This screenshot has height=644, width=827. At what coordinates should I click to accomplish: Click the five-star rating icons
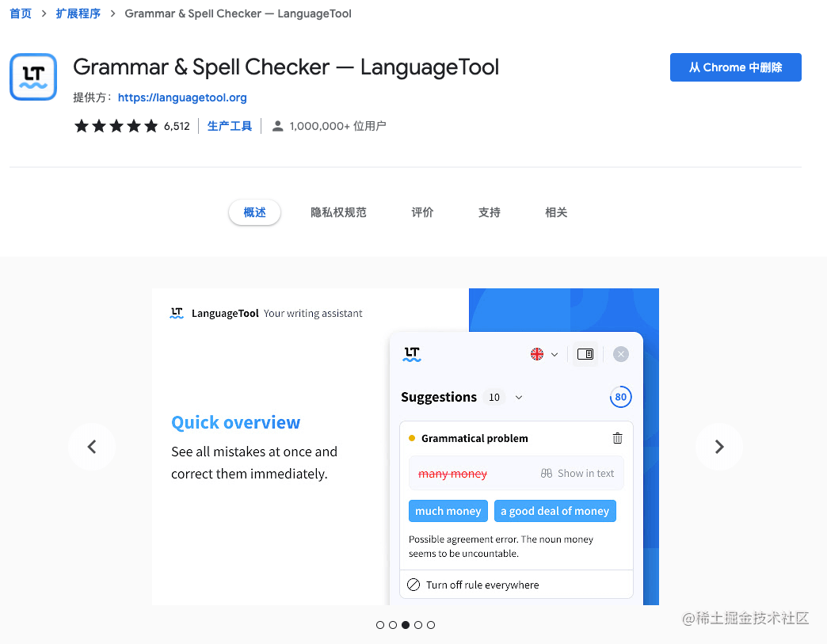coord(116,126)
